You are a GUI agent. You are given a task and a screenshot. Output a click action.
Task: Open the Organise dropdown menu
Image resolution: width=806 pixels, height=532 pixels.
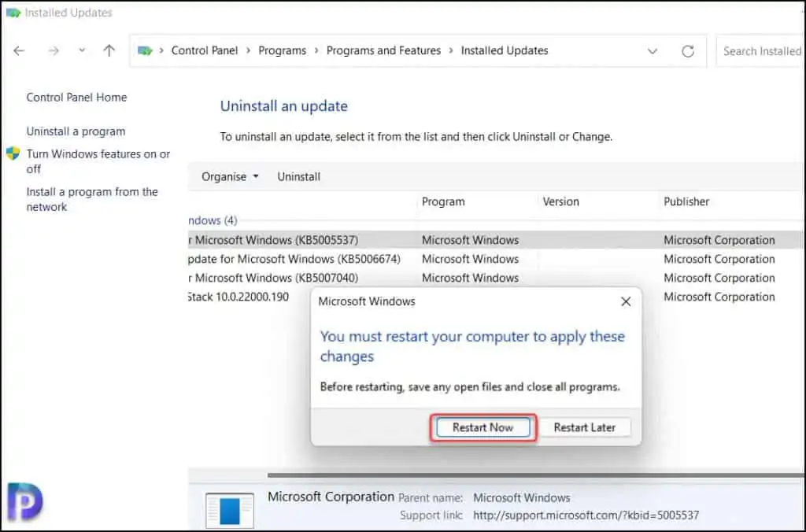point(230,176)
